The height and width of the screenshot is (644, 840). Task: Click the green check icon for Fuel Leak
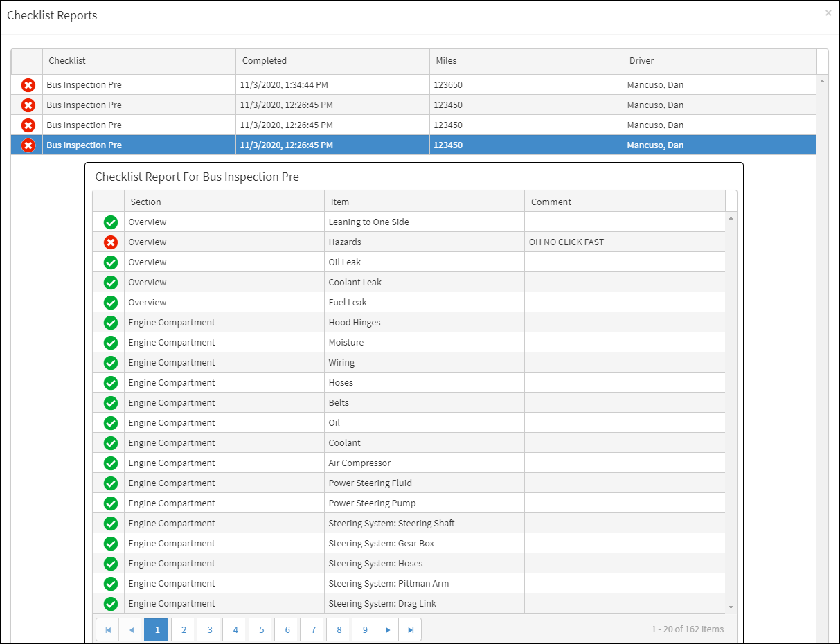(110, 303)
